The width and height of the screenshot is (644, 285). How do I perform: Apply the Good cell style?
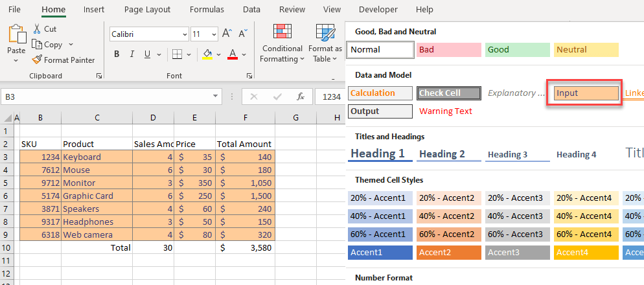pos(518,50)
